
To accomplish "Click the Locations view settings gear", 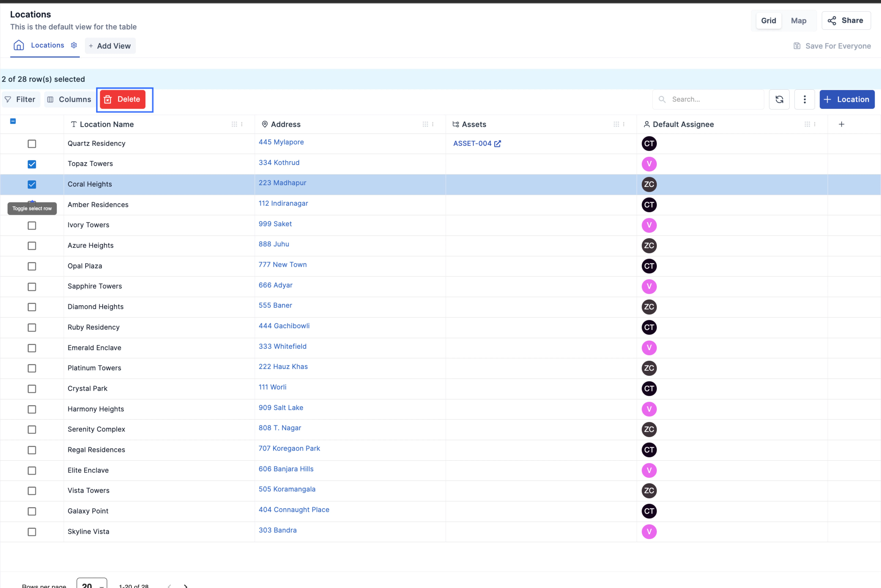I will [x=74, y=45].
